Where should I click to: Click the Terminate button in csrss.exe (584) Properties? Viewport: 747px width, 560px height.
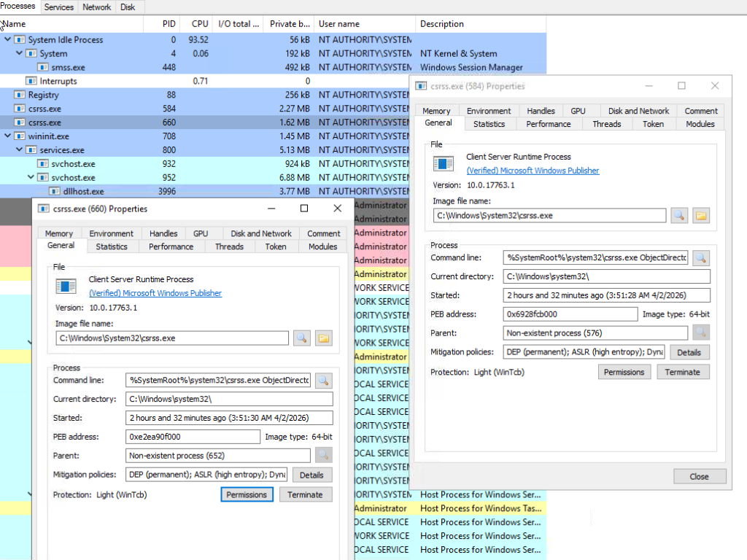683,372
